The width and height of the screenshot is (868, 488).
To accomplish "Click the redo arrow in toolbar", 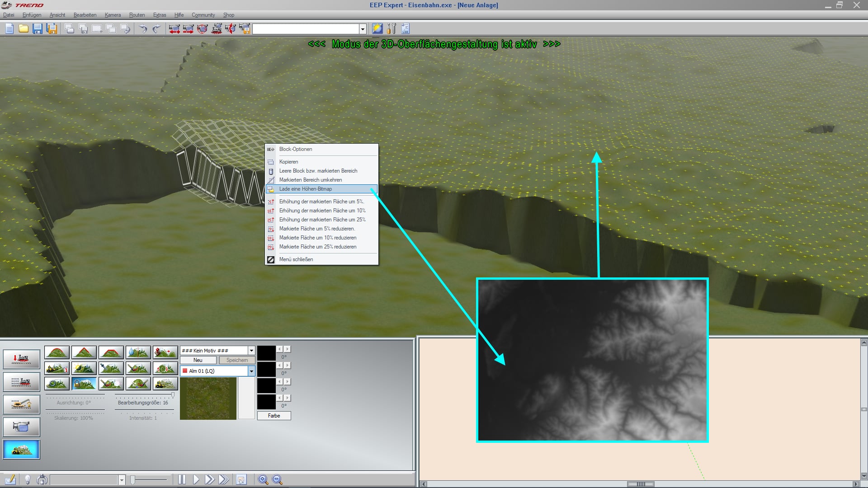I will click(156, 29).
